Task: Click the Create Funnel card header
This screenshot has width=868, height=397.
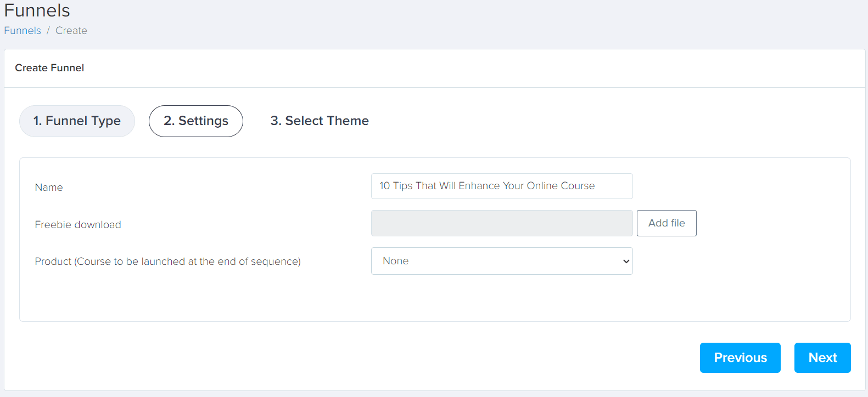Action: click(x=49, y=68)
